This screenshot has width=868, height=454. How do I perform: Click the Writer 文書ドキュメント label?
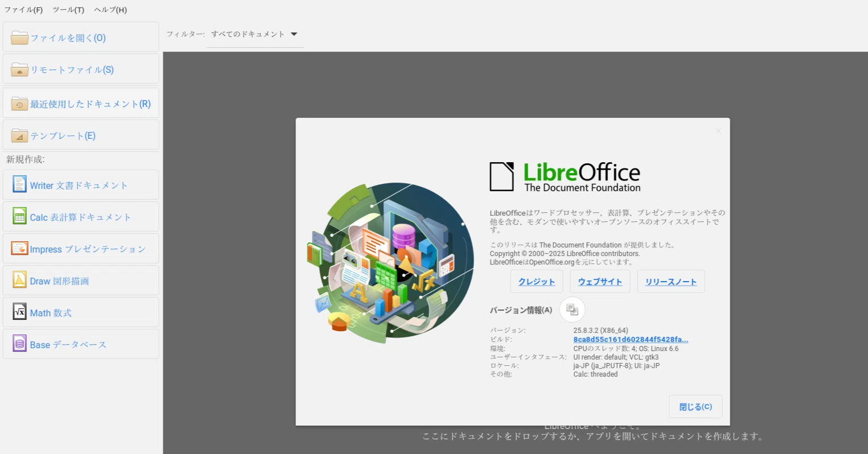click(x=79, y=185)
